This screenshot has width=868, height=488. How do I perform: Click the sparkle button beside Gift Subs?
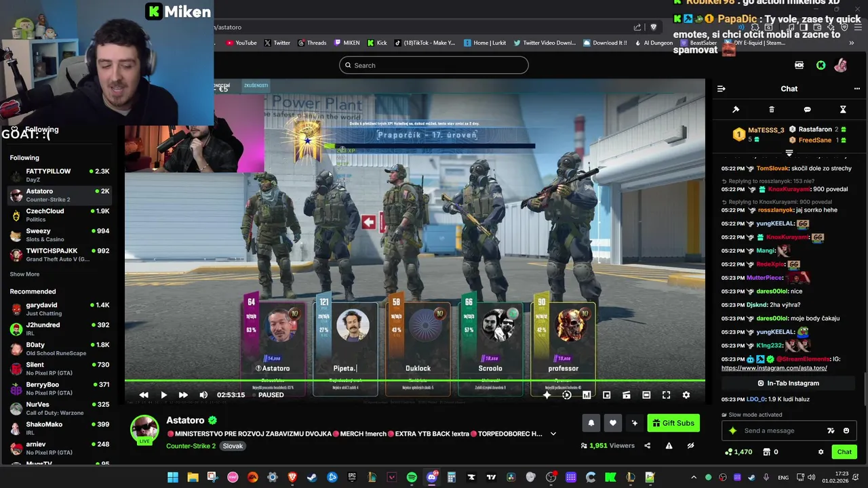coord(634,423)
